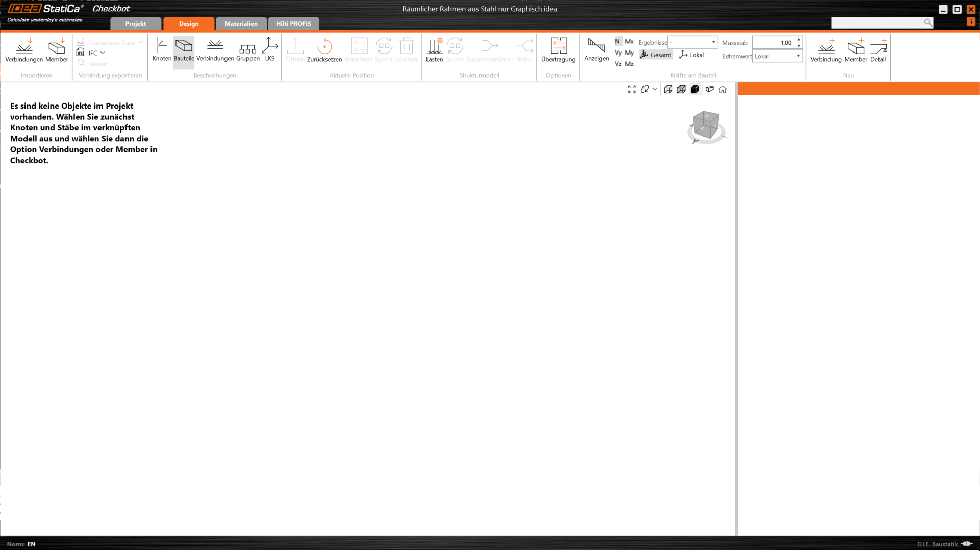Viewport: 980px width, 551px height.
Task: Toggle the Vy force component
Action: [x=618, y=53]
